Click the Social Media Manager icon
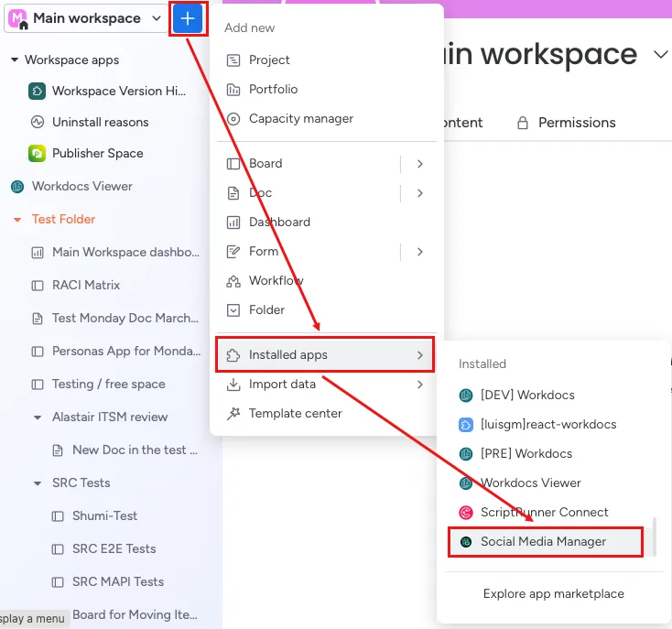Screen dimensions: 672x629 (466, 542)
